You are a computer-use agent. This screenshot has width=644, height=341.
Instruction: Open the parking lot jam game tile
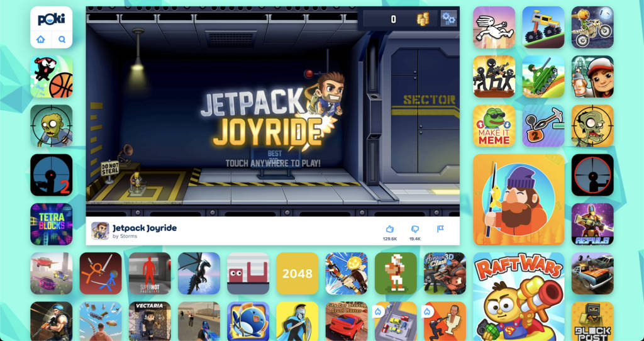click(x=396, y=321)
